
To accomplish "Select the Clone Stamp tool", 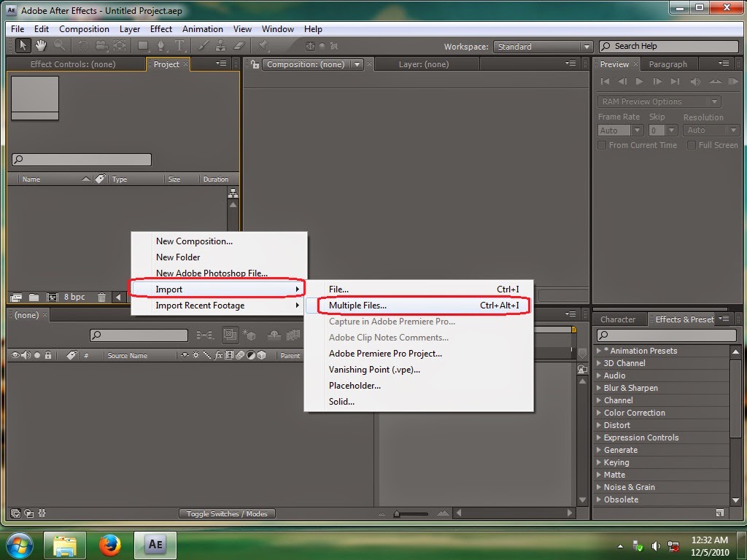I will 220,46.
